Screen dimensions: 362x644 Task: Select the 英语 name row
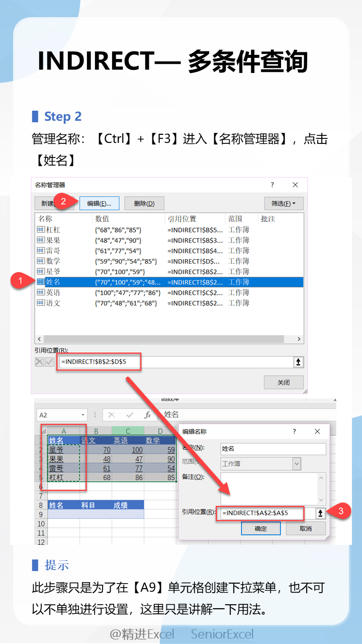coord(169,293)
